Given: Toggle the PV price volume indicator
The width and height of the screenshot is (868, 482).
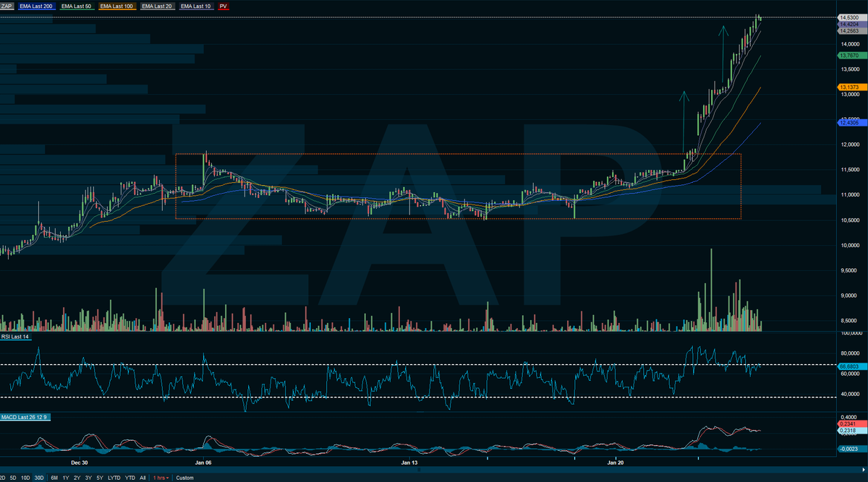Looking at the screenshot, I should click(x=224, y=6).
